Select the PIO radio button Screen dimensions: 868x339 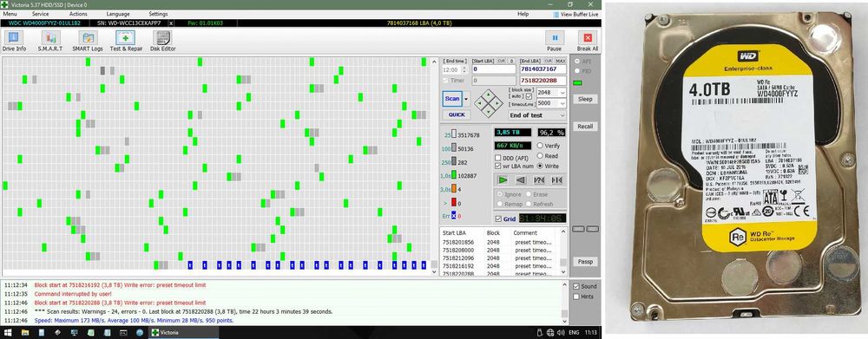[x=577, y=71]
